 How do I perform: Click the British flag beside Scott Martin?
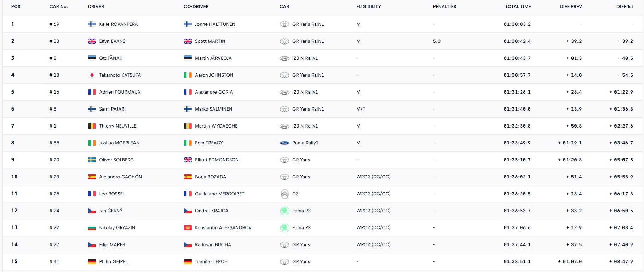pos(188,41)
